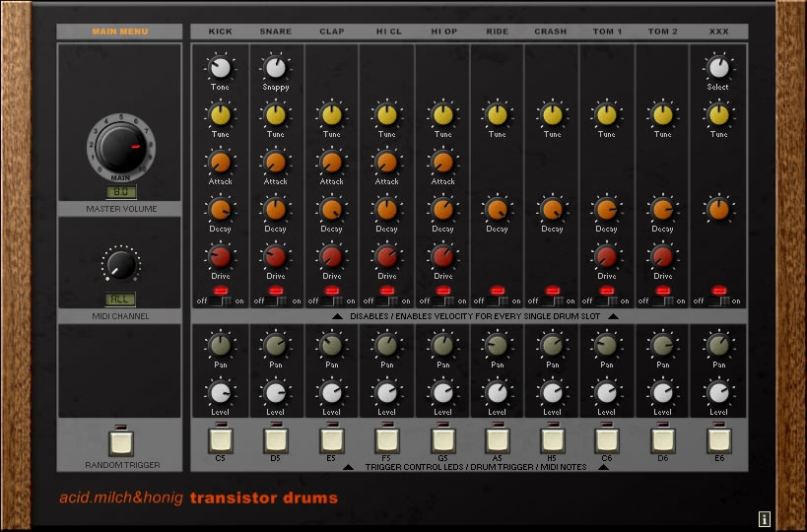This screenshot has height=532, width=807.
Task: Click the Tom 1 Decay knob
Action: [x=607, y=210]
